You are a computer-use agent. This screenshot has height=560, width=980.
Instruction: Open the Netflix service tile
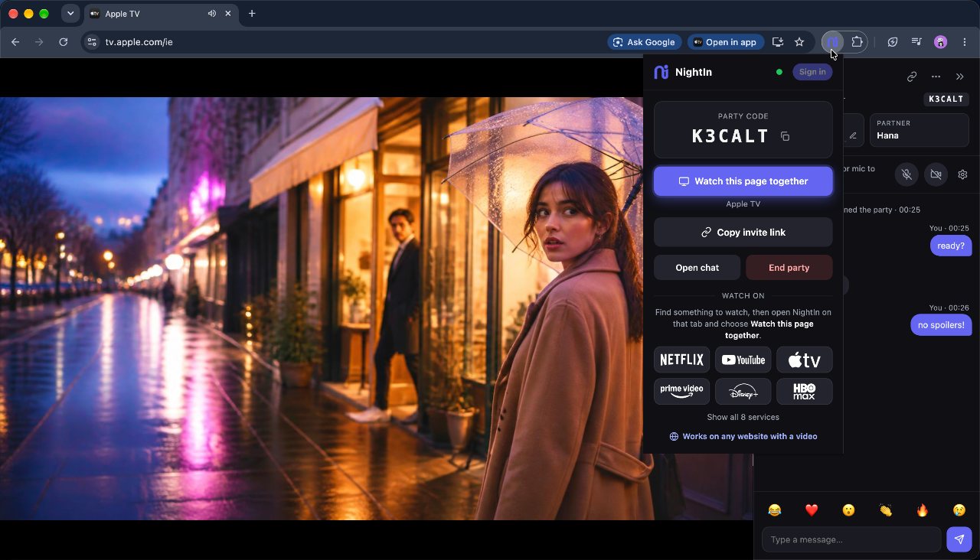tap(681, 360)
